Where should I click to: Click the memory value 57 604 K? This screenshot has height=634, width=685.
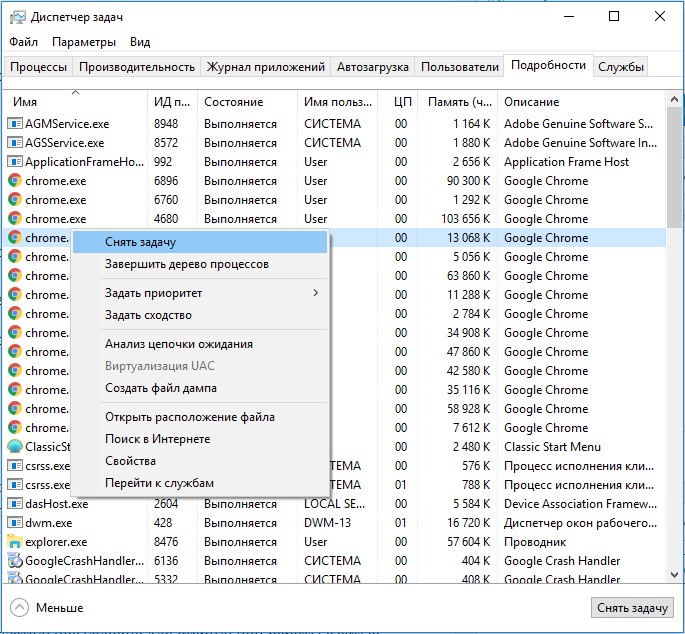(x=468, y=542)
